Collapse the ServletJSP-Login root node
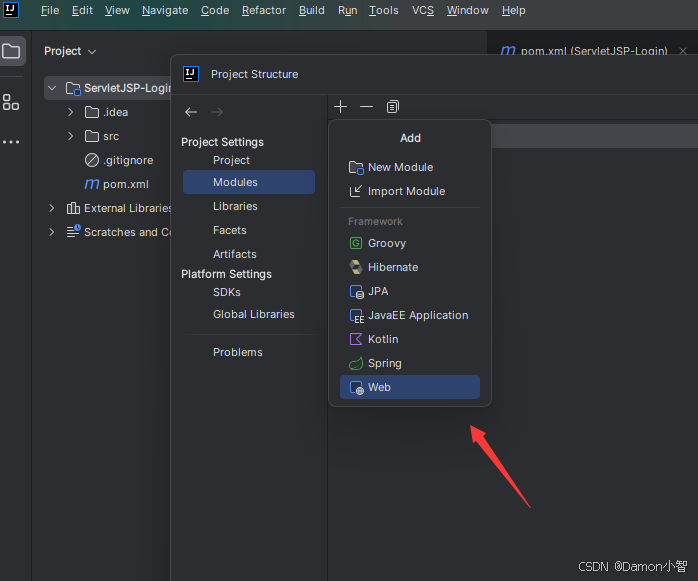698x581 pixels. [x=52, y=88]
